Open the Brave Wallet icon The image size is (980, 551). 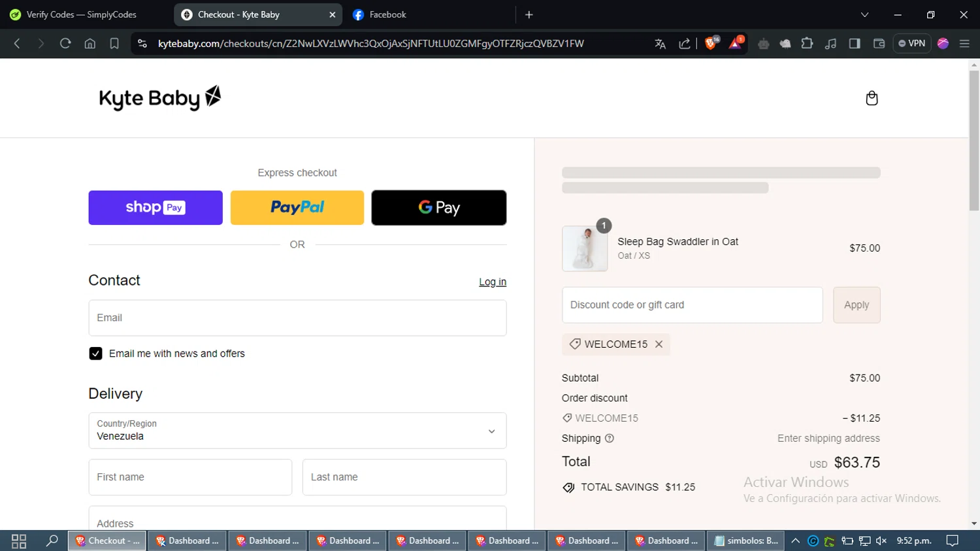pyautogui.click(x=879, y=44)
